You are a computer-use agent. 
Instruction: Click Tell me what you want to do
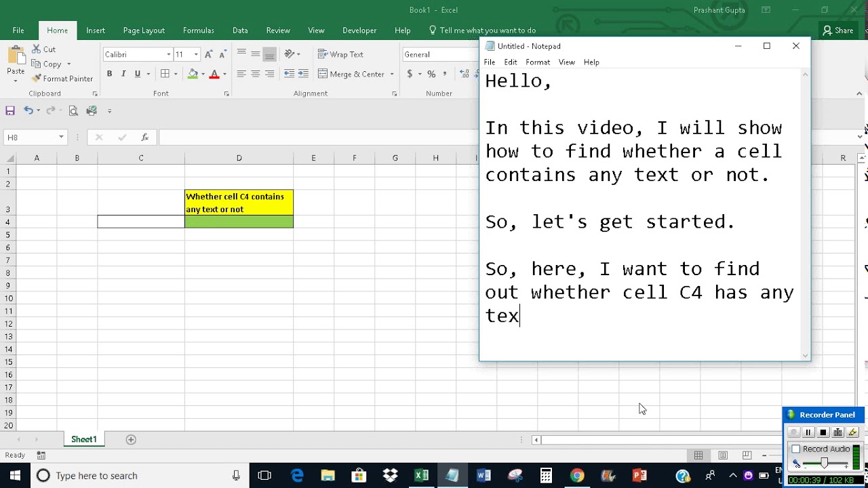click(x=482, y=30)
